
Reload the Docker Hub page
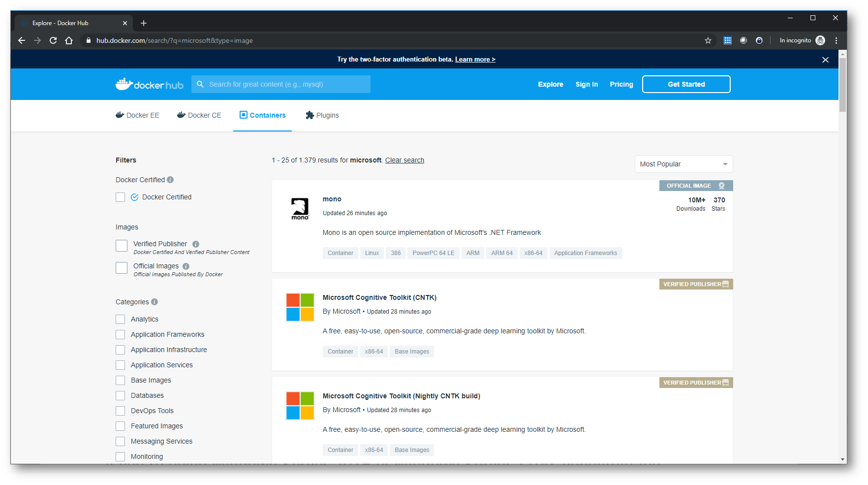[53, 40]
